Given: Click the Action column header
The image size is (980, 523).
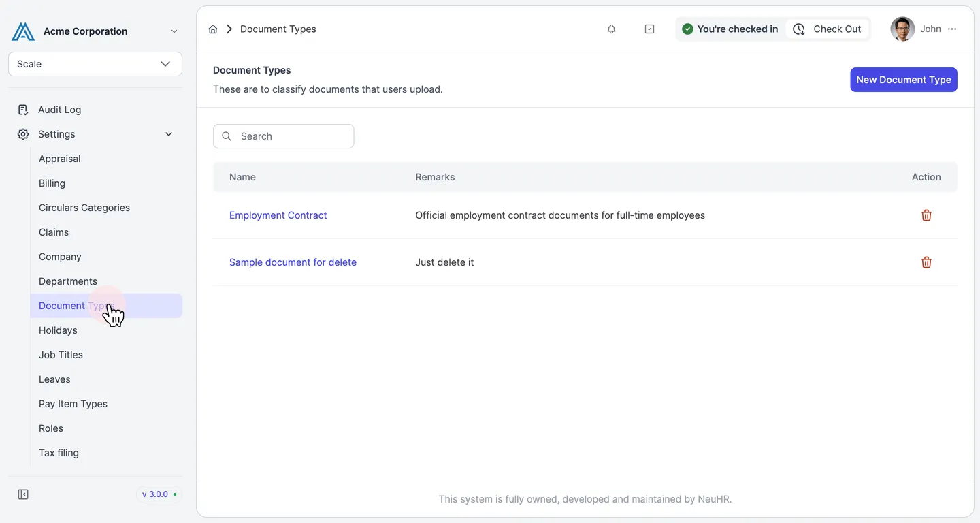Looking at the screenshot, I should [x=926, y=177].
